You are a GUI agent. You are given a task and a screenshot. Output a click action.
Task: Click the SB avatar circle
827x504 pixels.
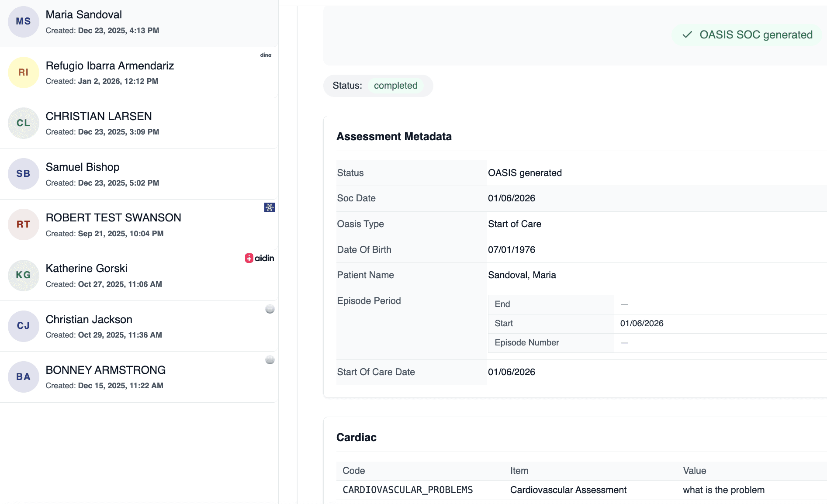tap(24, 174)
